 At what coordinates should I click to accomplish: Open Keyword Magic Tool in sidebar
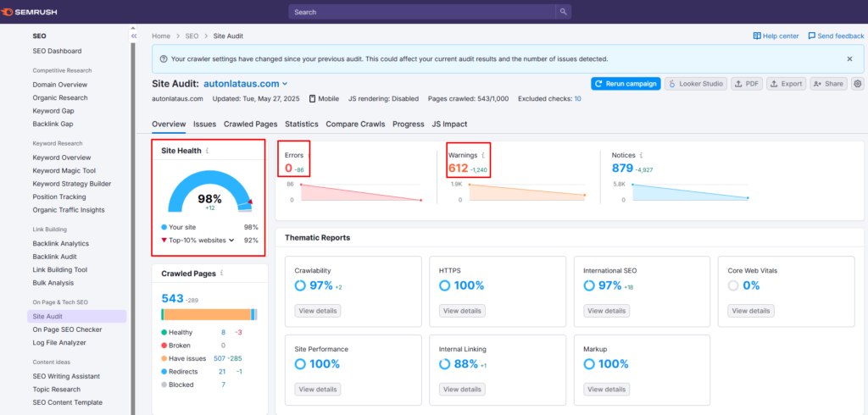click(x=65, y=170)
